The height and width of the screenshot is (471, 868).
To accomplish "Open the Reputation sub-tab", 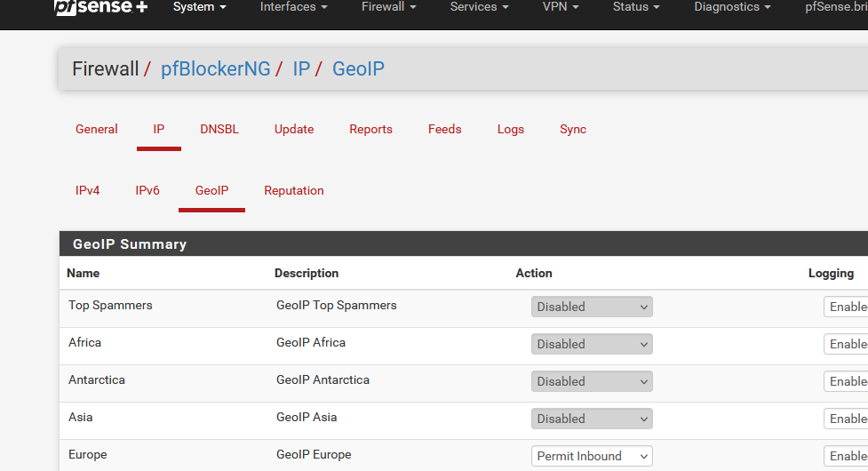I will (294, 190).
